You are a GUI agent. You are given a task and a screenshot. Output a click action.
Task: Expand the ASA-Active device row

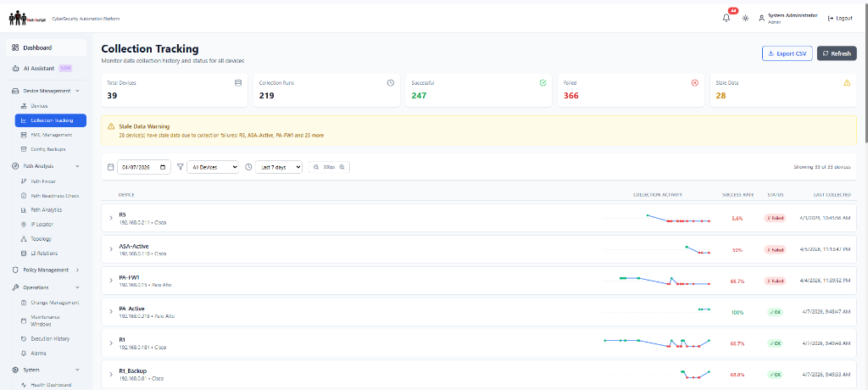(111, 249)
